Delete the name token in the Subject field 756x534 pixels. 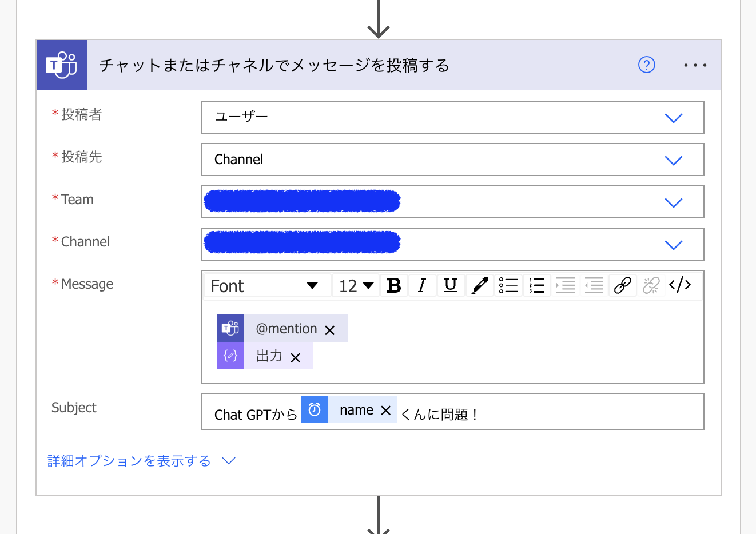pyautogui.click(x=386, y=409)
